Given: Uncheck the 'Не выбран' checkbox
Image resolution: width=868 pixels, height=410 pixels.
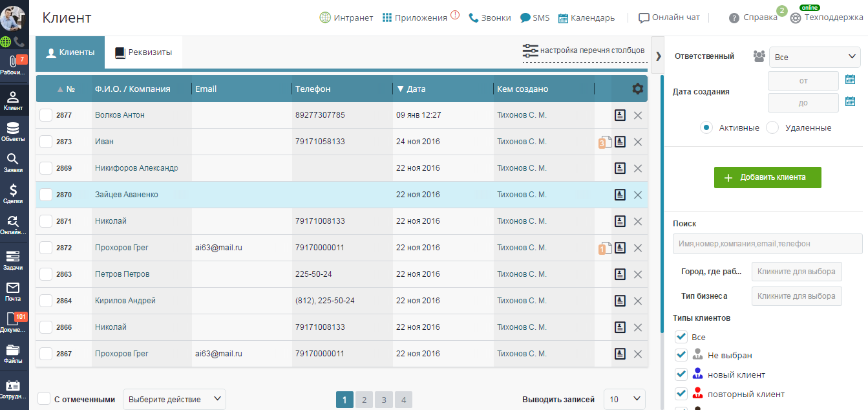Looking at the screenshot, I should click(681, 355).
